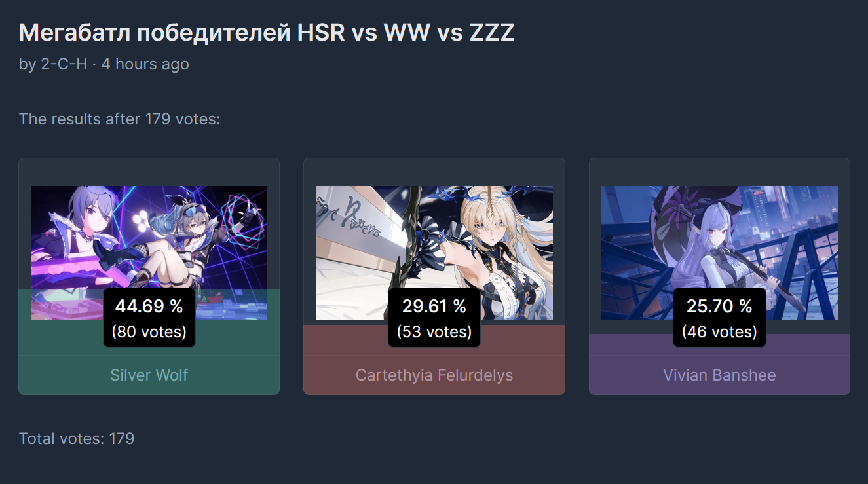868x484 pixels.
Task: Click the '4 hours ago' timestamp
Action: (x=145, y=64)
